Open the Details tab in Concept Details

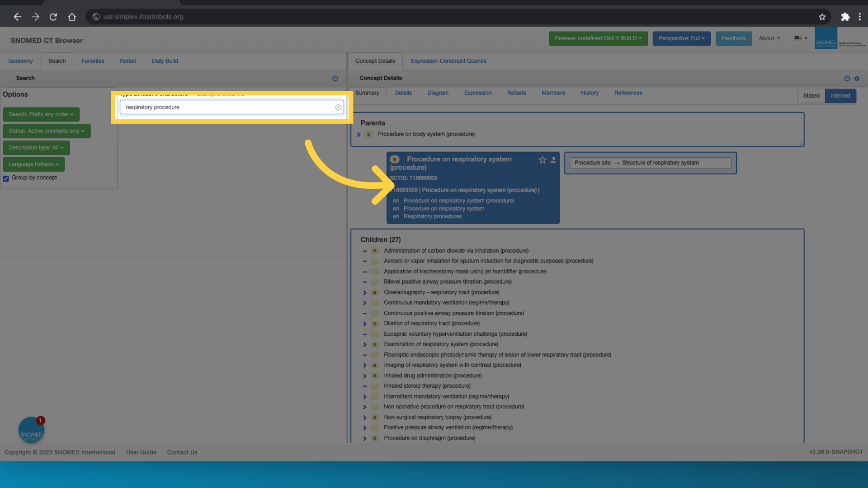click(x=403, y=93)
